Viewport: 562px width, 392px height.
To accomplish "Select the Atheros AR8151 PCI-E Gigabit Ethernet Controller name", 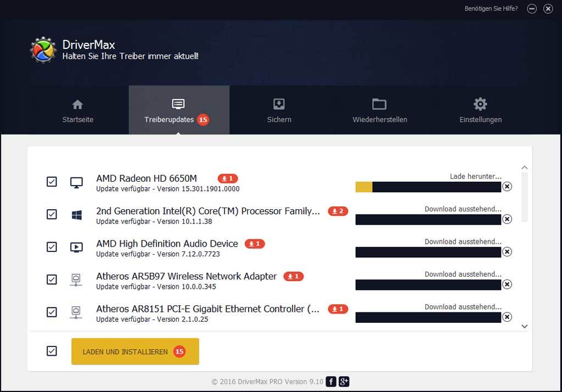I will (208, 309).
